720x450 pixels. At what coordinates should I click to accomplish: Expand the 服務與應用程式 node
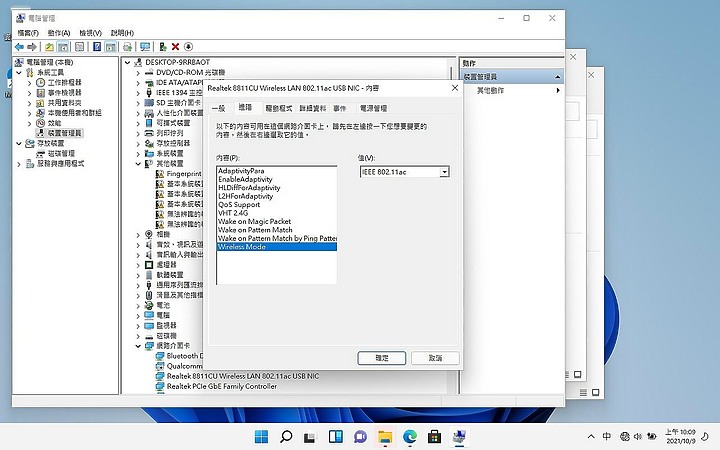tap(19, 164)
